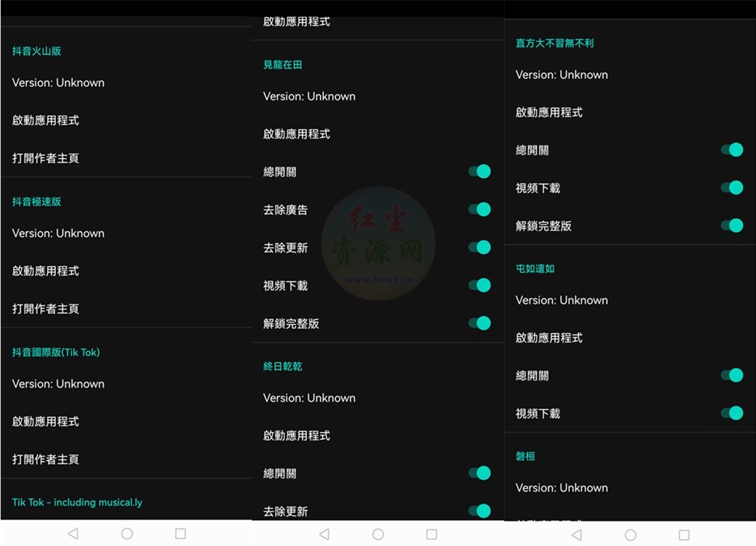Toggle 總開關 under 終日乾乾
This screenshot has height=546, width=756.
[480, 473]
